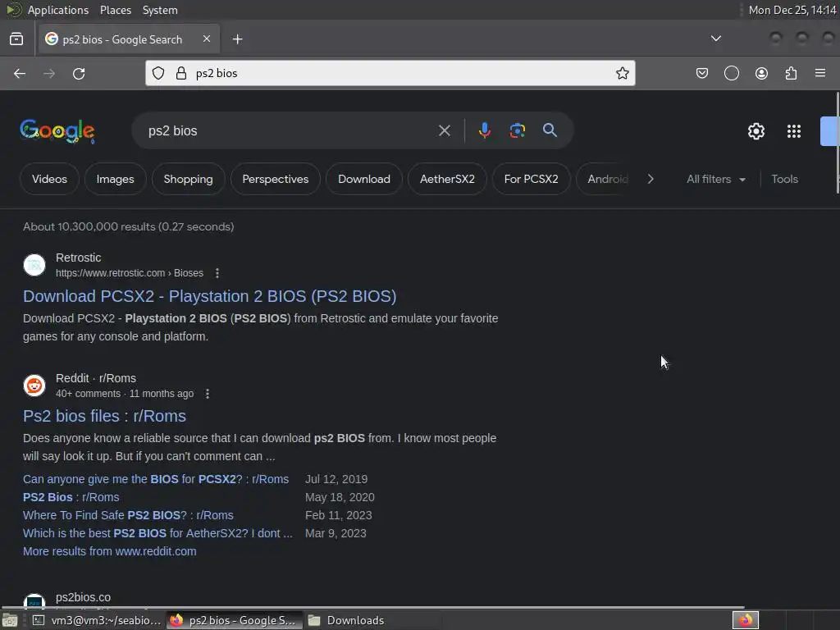Open Firefox hamburger application menu
Viewport: 840px width, 630px height.
pyautogui.click(x=820, y=73)
